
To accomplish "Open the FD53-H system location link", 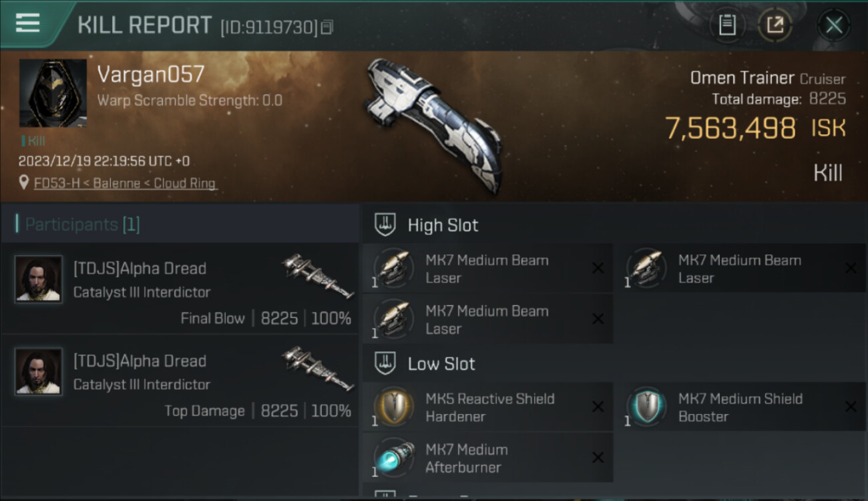I will click(125, 182).
